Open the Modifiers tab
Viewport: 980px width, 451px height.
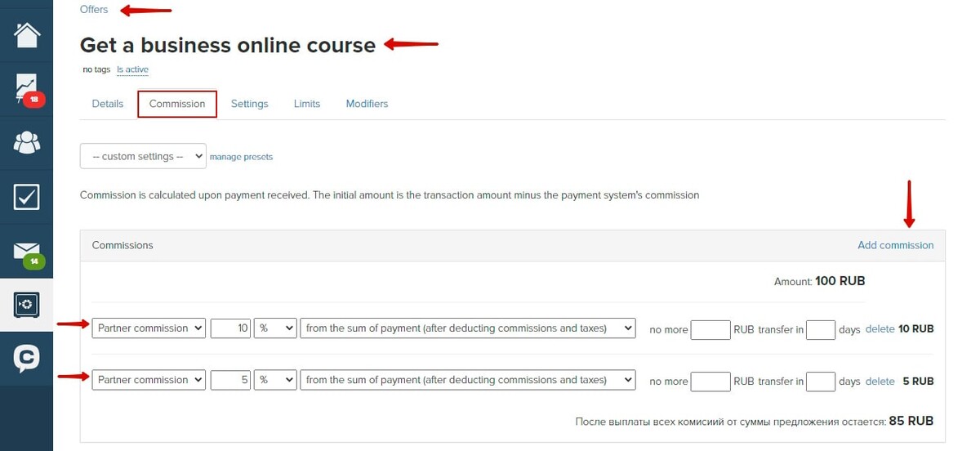pos(367,104)
